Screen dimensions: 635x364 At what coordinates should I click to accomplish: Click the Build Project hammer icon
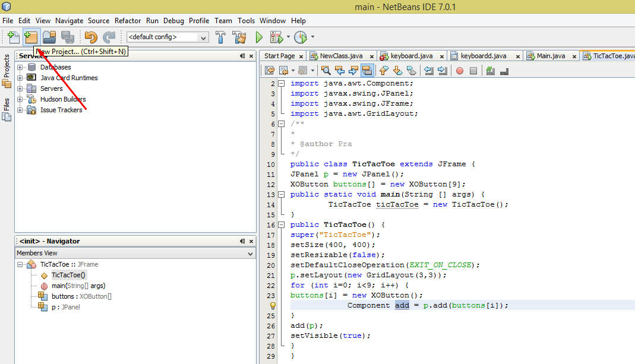tap(220, 37)
